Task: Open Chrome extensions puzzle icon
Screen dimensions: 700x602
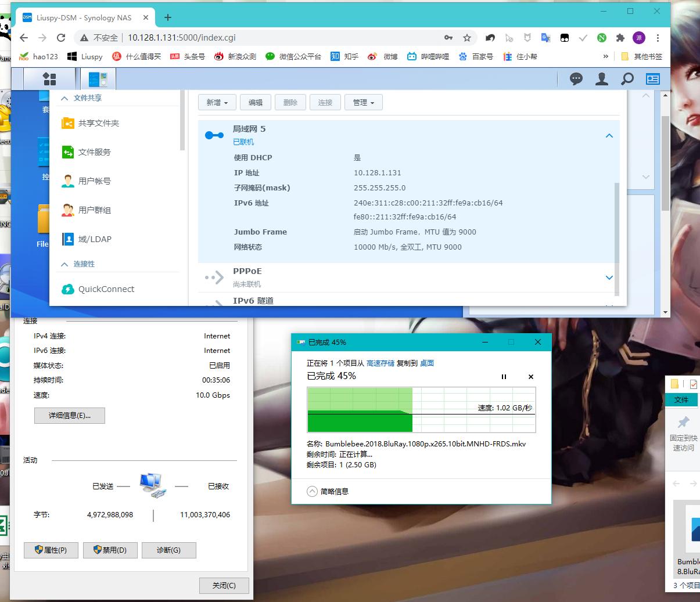Action: click(x=620, y=38)
